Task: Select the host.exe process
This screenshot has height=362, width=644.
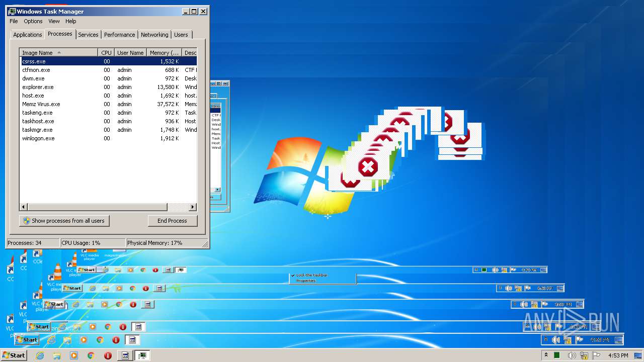Action: pyautogui.click(x=108, y=96)
